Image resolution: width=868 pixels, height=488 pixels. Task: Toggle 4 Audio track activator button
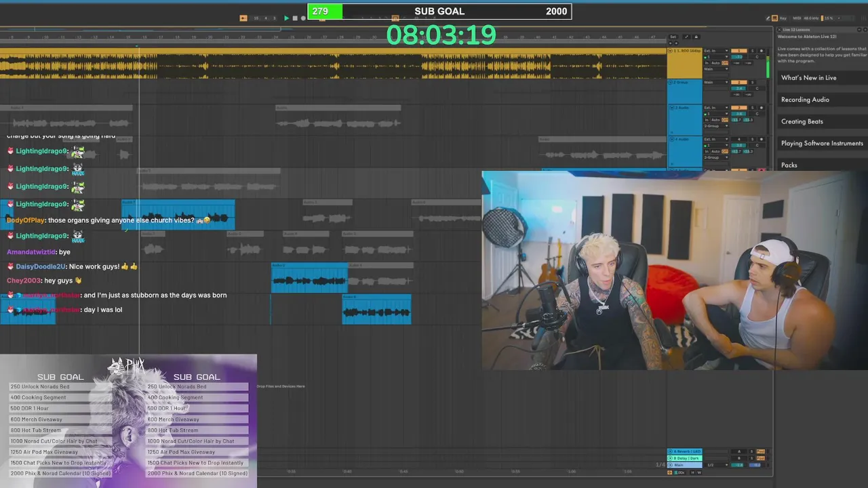(x=739, y=139)
